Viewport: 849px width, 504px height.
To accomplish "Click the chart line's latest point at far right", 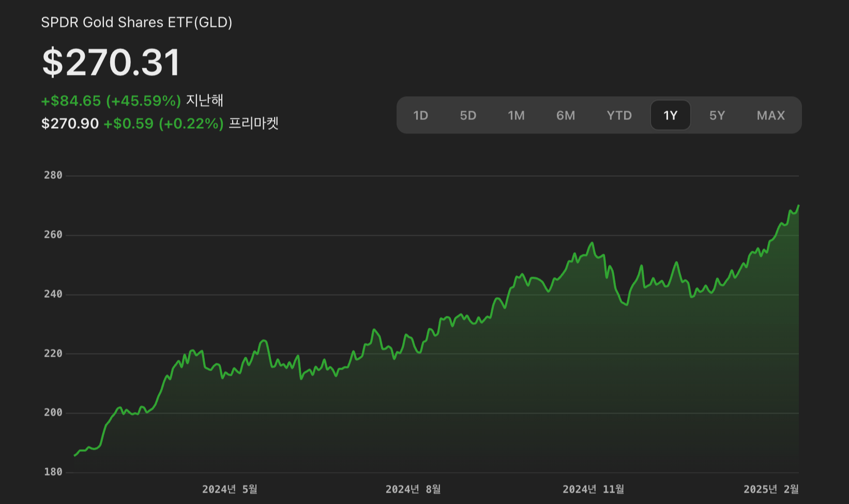I will tap(798, 206).
